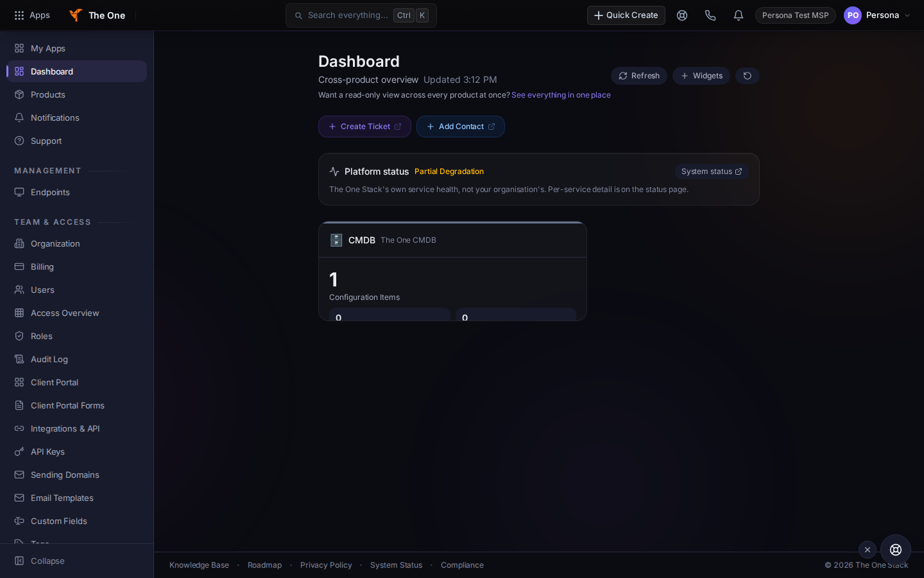
Task: Open Products in sidebar
Action: coord(77,94)
